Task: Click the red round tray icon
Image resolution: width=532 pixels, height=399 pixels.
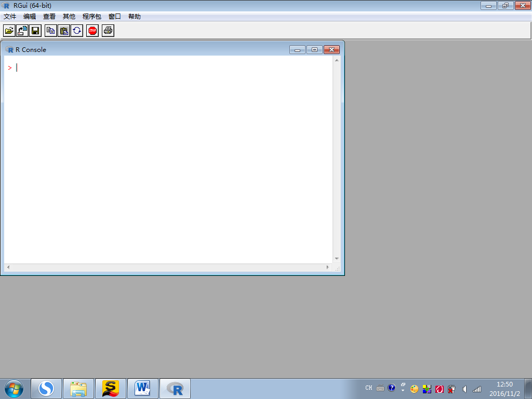Action: [440, 389]
